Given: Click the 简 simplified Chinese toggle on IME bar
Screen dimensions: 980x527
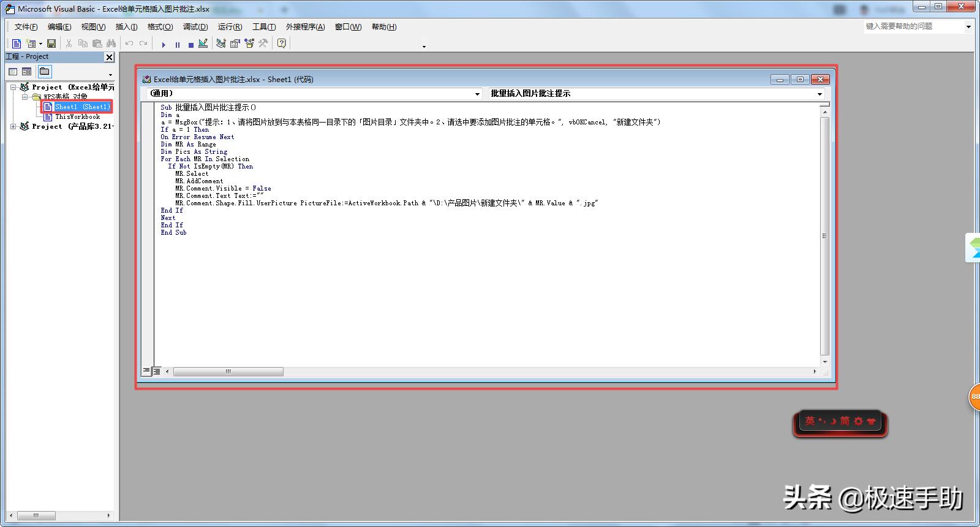Looking at the screenshot, I should click(845, 421).
